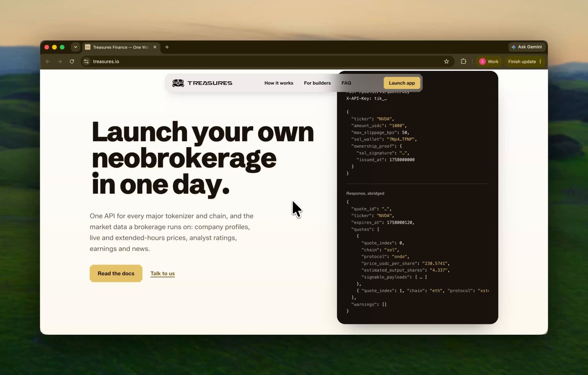Click the "warnings": [] line
Image resolution: width=588 pixels, height=375 pixels.
click(369, 305)
